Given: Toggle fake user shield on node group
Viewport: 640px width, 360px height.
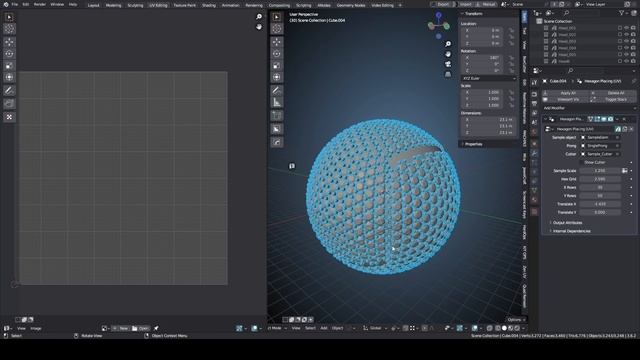Looking at the screenshot, I should click(x=618, y=129).
